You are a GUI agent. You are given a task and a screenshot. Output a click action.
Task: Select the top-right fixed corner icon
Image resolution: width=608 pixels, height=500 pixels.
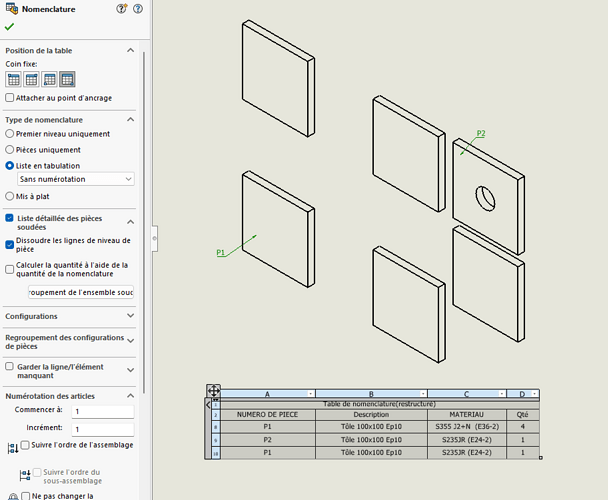click(x=31, y=79)
